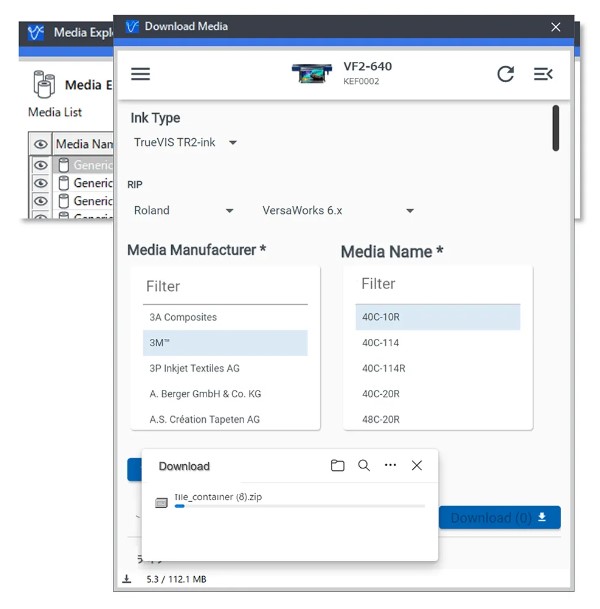Click the Download Media vertical scrollbar

click(556, 128)
